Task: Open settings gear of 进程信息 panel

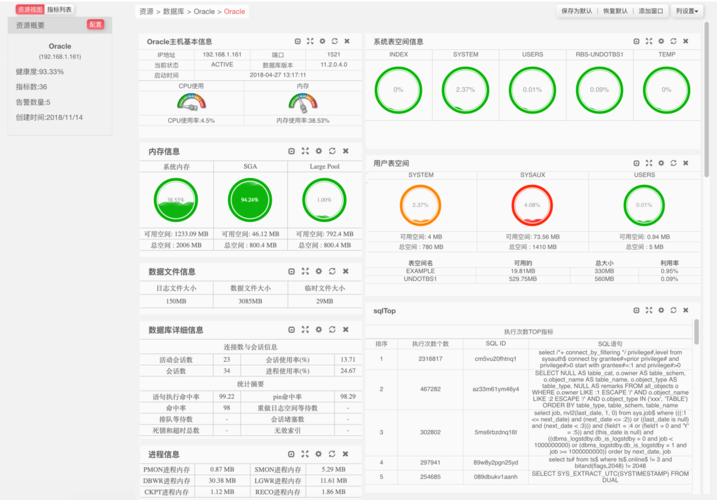Action: (319, 454)
